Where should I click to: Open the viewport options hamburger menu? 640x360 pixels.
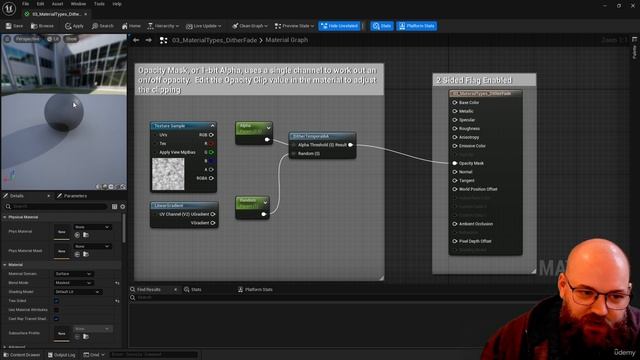7,39
